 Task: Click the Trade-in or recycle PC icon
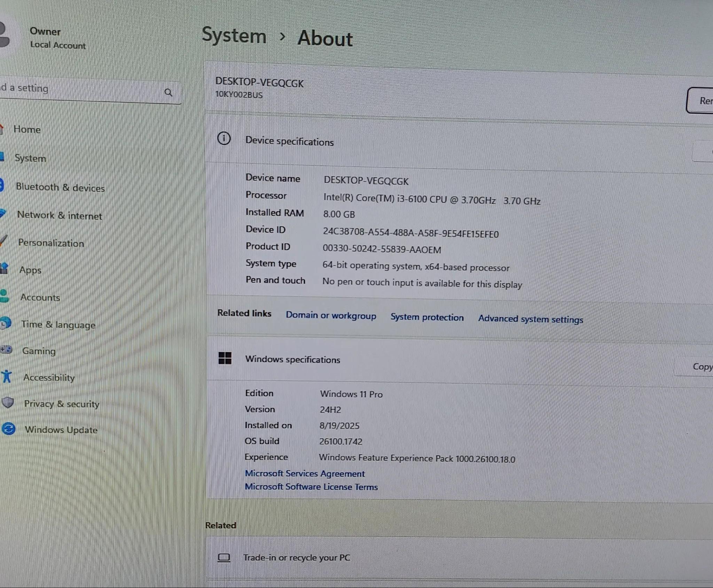click(224, 557)
